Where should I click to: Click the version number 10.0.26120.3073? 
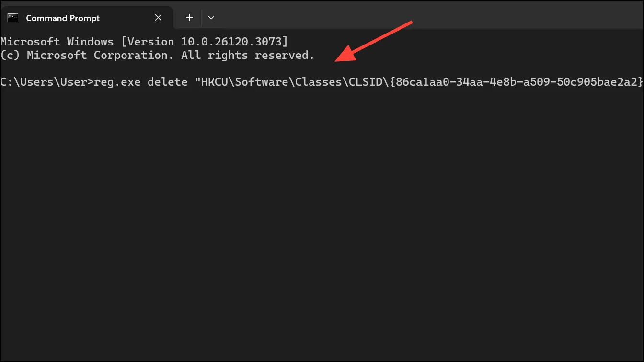(231, 42)
